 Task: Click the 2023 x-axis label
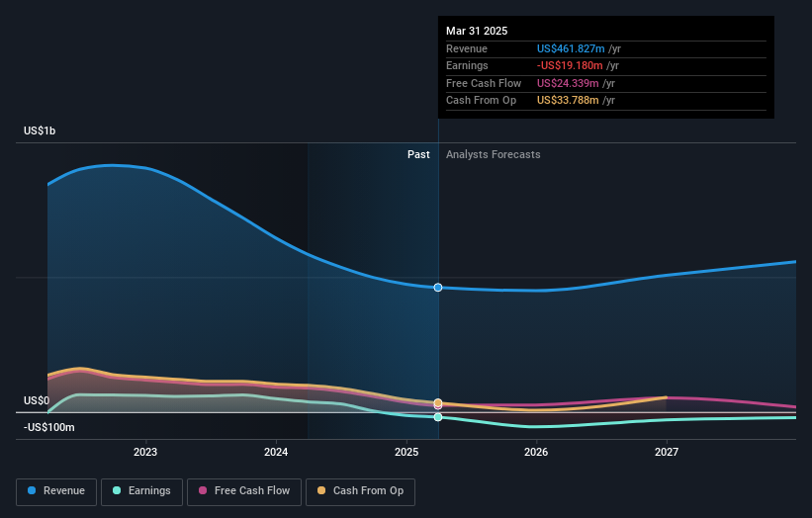(x=145, y=452)
